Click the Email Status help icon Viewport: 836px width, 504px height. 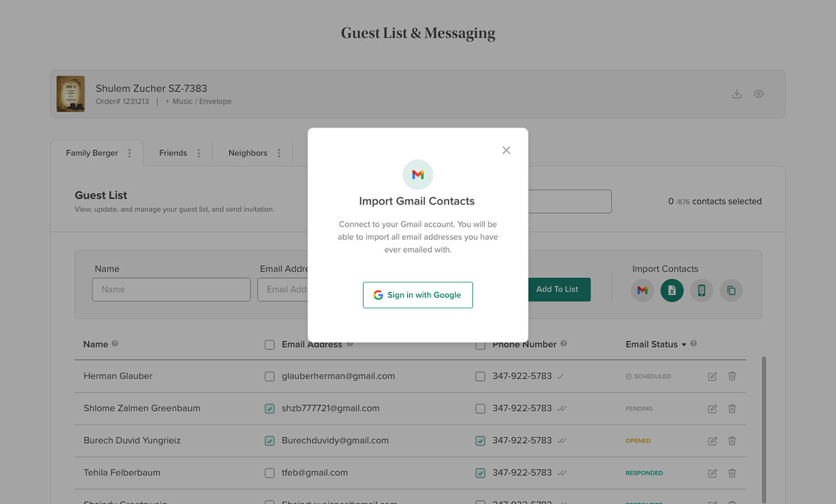point(694,343)
